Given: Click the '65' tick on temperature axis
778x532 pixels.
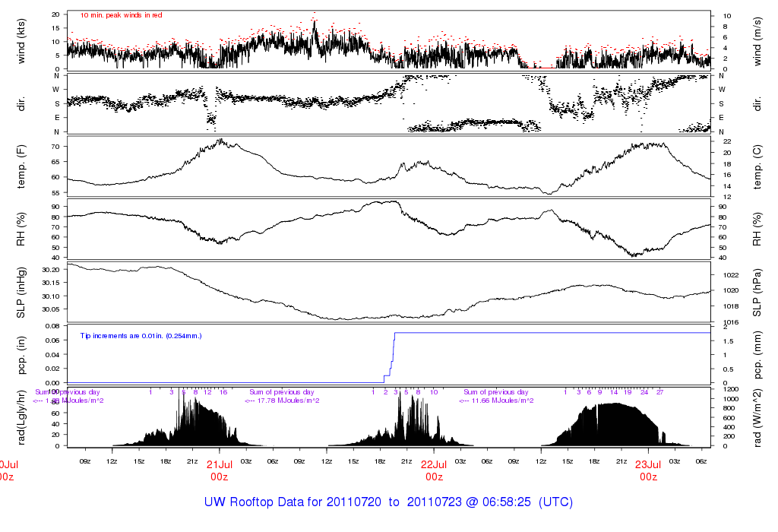Looking at the screenshot, I should click(x=55, y=162).
